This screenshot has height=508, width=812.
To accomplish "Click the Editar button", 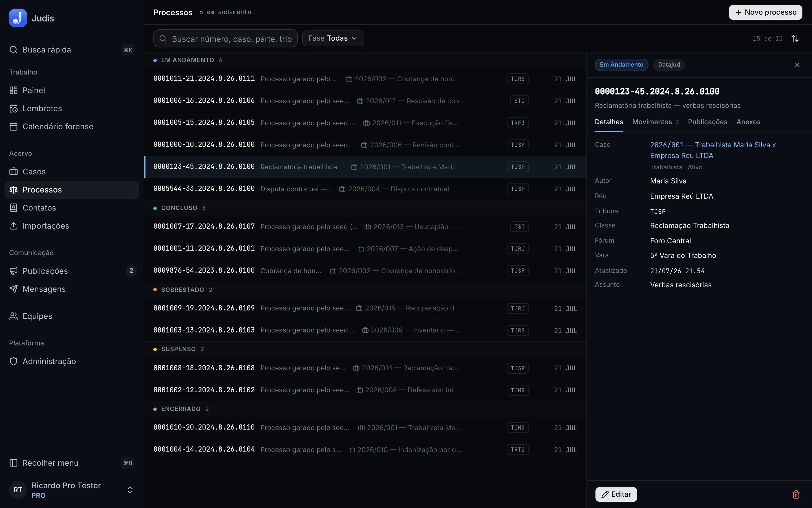I will (616, 494).
